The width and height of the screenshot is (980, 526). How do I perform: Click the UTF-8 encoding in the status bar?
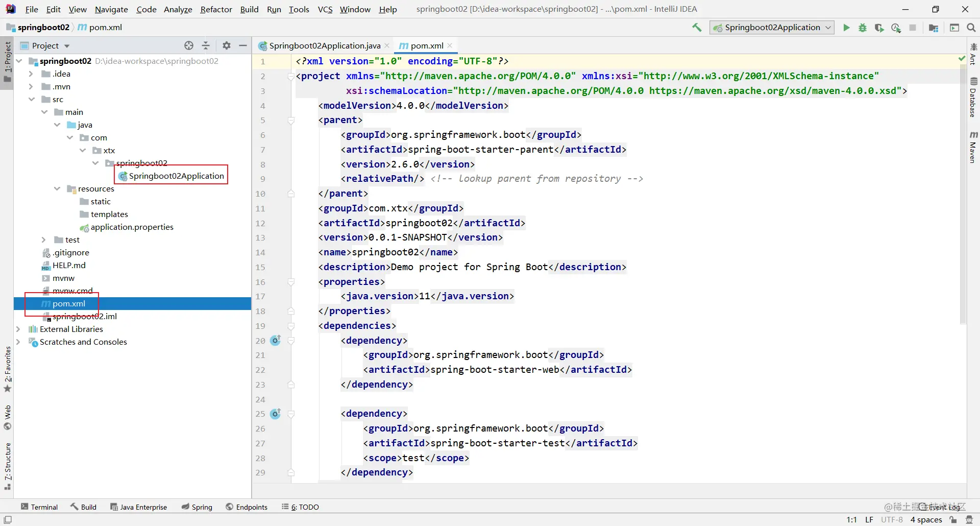(x=892, y=519)
